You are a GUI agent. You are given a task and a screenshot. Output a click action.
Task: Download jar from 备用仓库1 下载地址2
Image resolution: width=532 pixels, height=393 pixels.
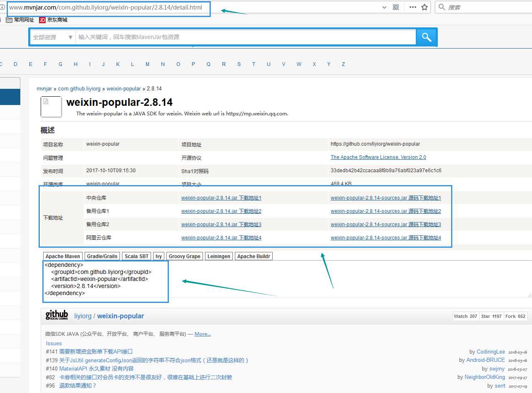(221, 211)
